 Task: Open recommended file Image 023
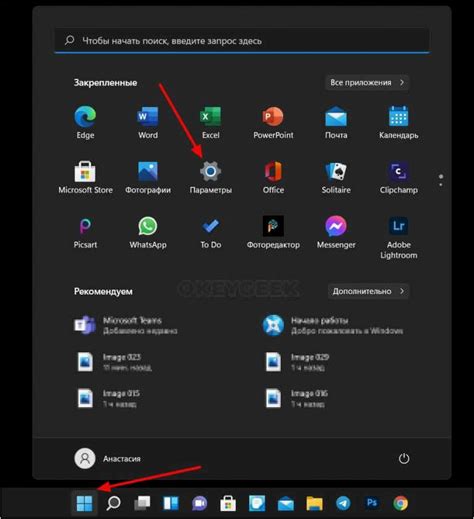point(113,362)
